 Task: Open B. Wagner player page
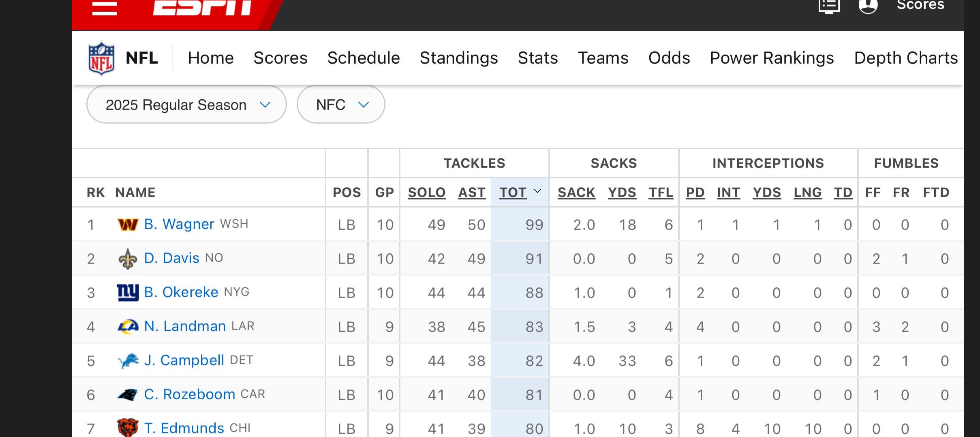(179, 224)
